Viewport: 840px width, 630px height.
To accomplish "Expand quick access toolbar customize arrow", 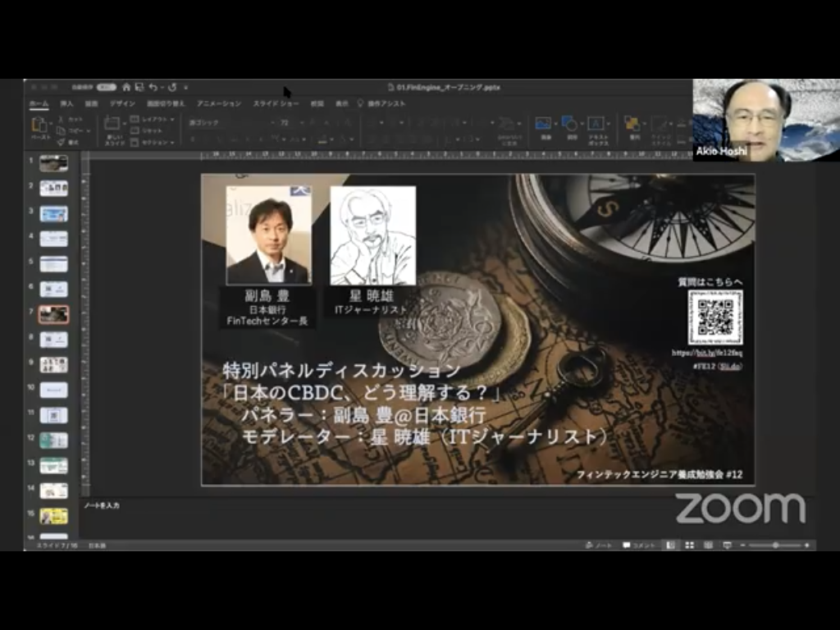I will [x=186, y=87].
